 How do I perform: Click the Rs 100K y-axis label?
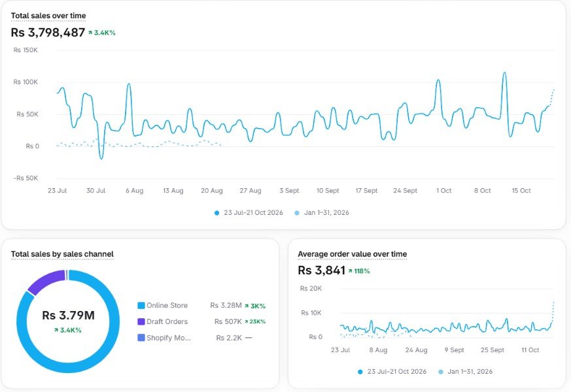[26, 82]
